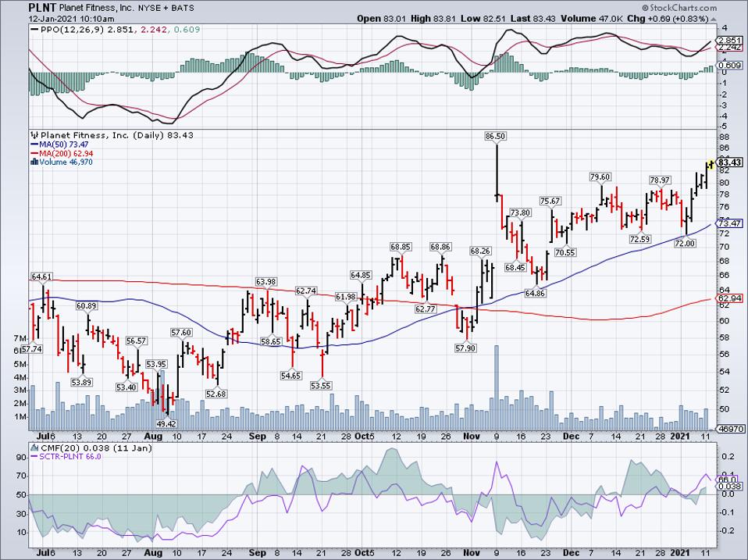This screenshot has width=748, height=560.
Task: Click the 72.00 low price label
Action: [685, 243]
